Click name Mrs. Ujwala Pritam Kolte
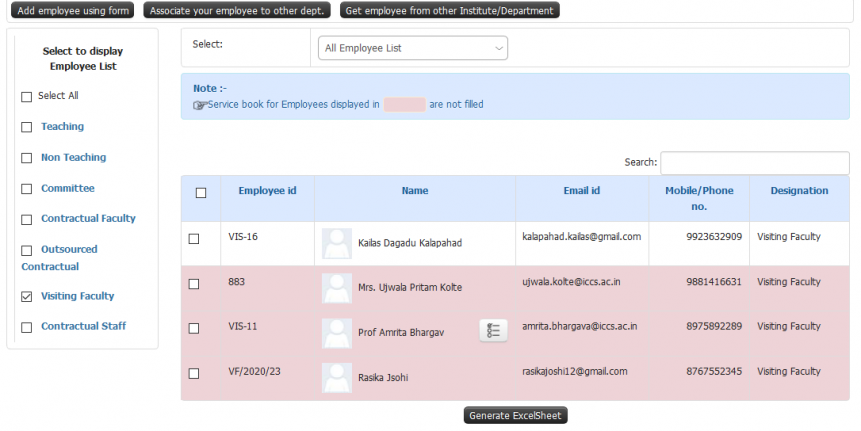861x431 pixels. pos(410,288)
